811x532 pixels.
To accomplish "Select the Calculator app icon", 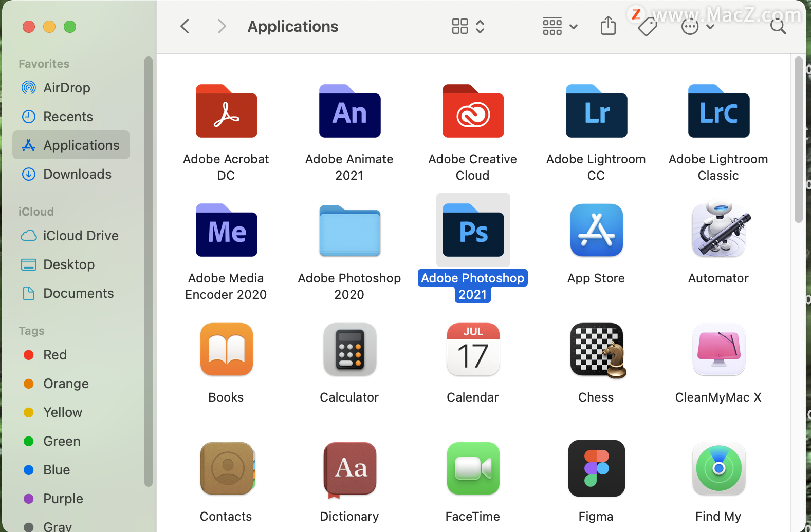I will click(x=349, y=349).
